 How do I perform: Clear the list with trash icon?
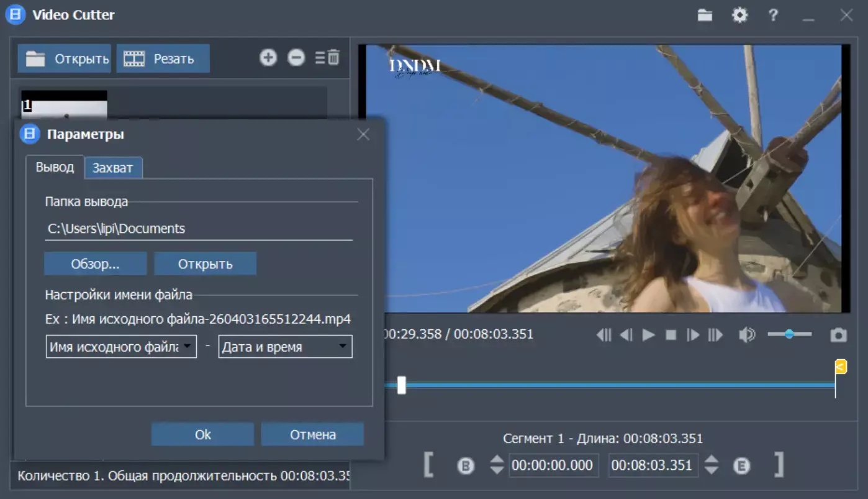tap(328, 58)
